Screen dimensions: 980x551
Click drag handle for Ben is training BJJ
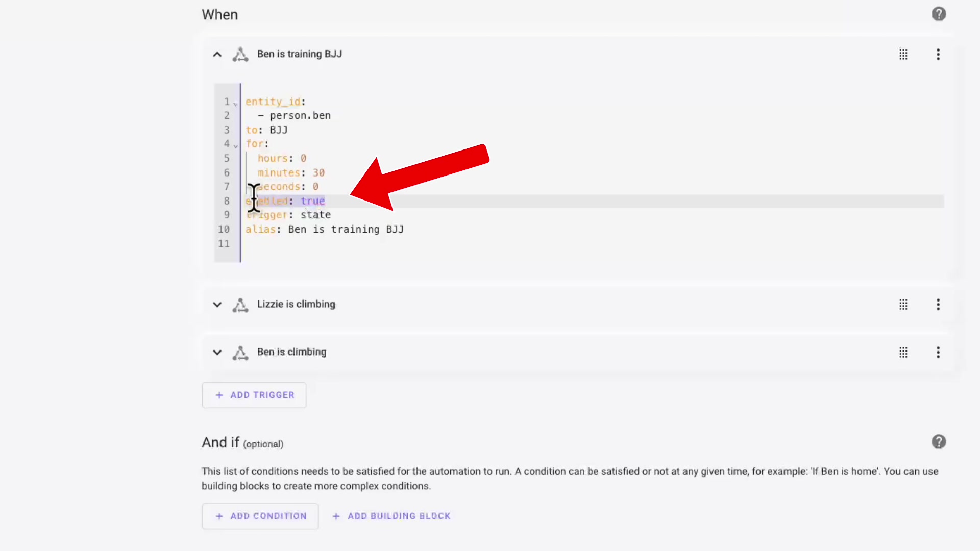903,55
